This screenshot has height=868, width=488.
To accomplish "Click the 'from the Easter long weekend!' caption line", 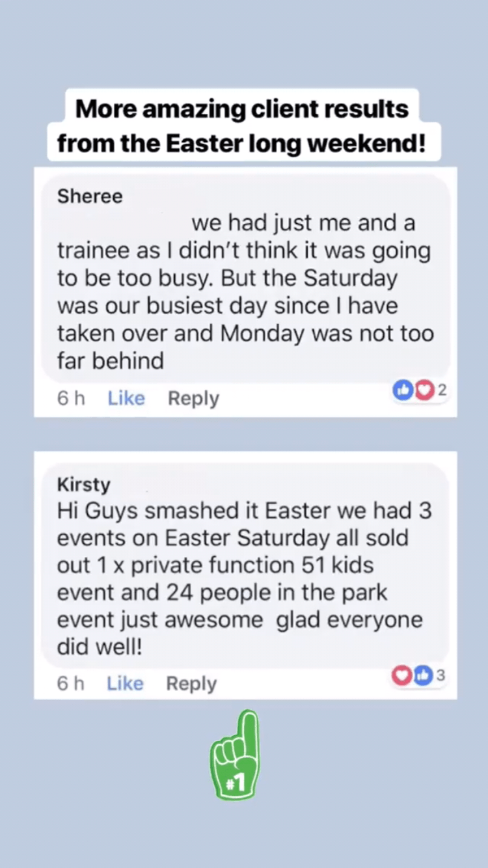I will (x=241, y=143).
